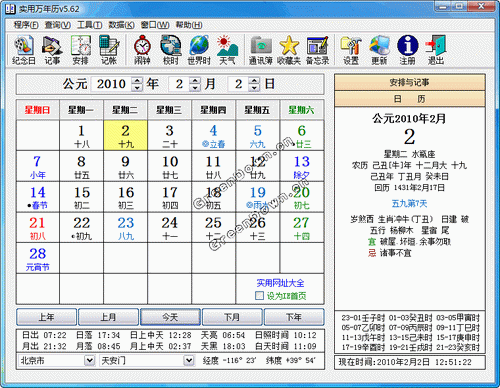This screenshot has width=500, height=388.
Task: Open the 记帐 bookkeeping tool
Action: pyautogui.click(x=109, y=50)
